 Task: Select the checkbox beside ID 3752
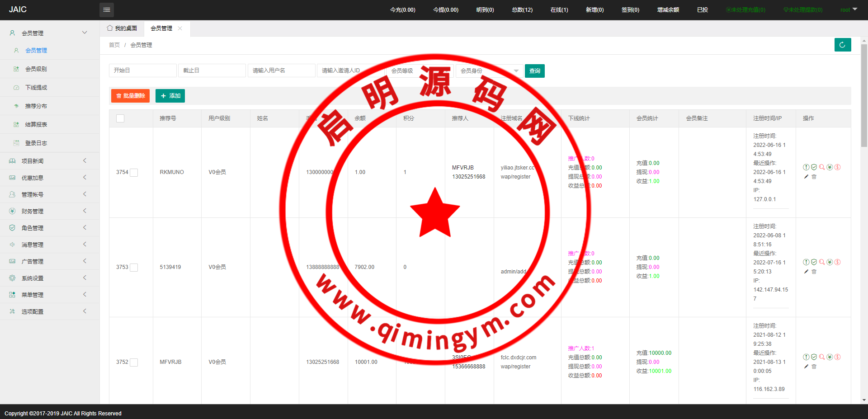[134, 363]
